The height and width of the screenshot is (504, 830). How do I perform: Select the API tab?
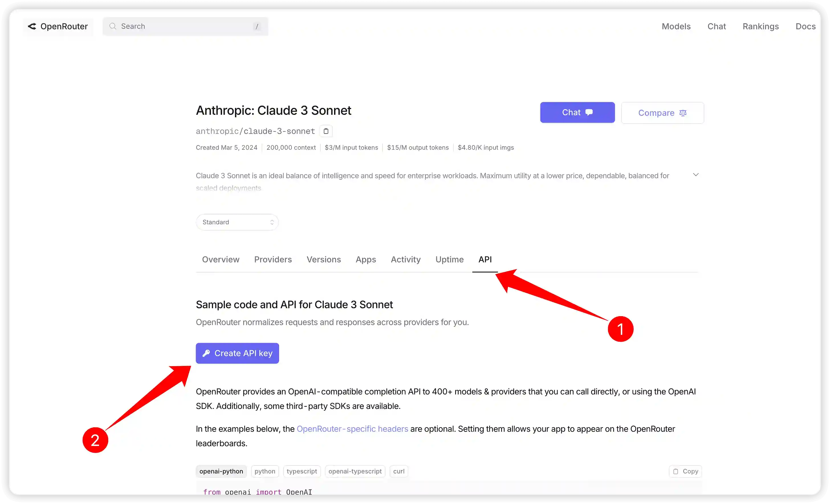[485, 259]
